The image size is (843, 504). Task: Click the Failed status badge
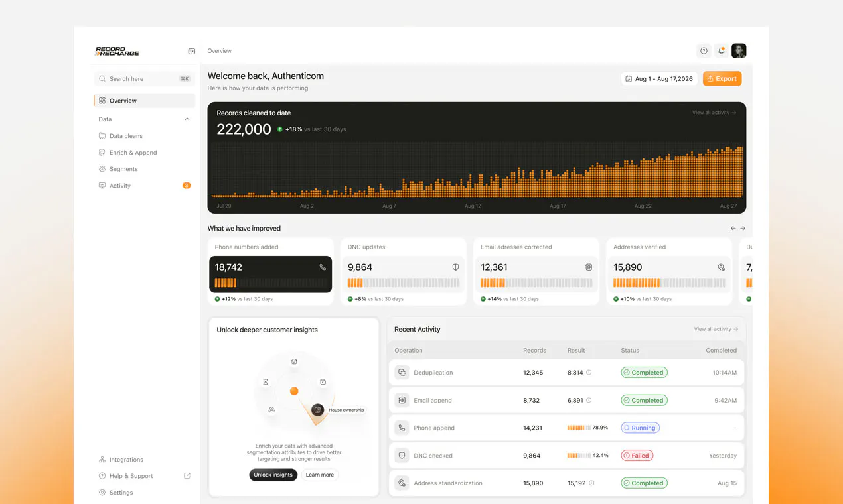[637, 456]
